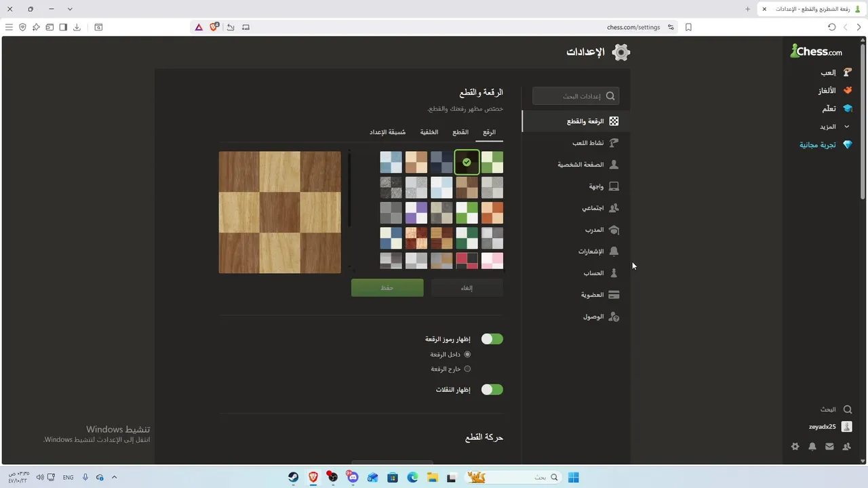Click the Settings (الإعدادات) page heading

[x=586, y=52]
